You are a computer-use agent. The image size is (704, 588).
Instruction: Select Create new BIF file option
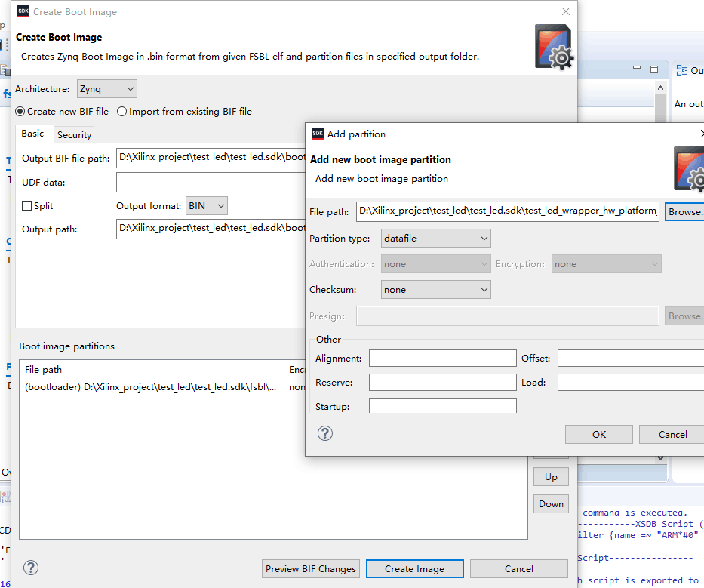[63, 112]
